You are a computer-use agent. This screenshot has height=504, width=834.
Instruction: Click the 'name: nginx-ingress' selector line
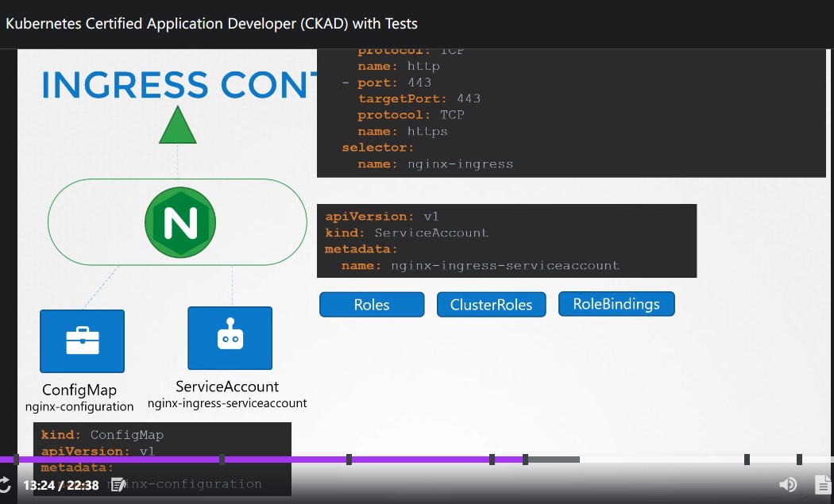coord(435,164)
